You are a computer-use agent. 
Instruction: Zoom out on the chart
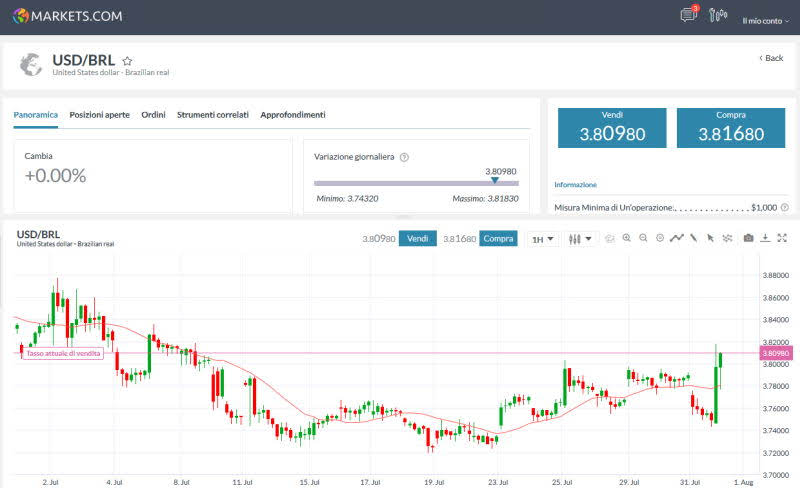[x=643, y=238]
